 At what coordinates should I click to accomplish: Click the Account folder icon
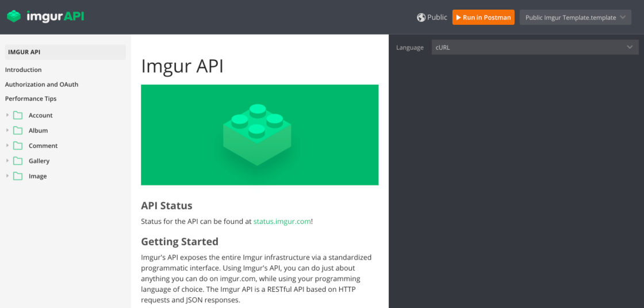point(18,116)
